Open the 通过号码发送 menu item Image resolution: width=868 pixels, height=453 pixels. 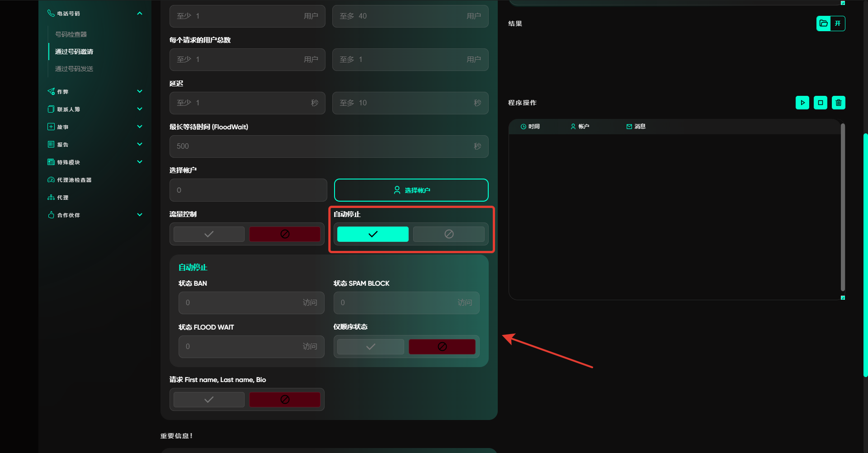click(74, 69)
